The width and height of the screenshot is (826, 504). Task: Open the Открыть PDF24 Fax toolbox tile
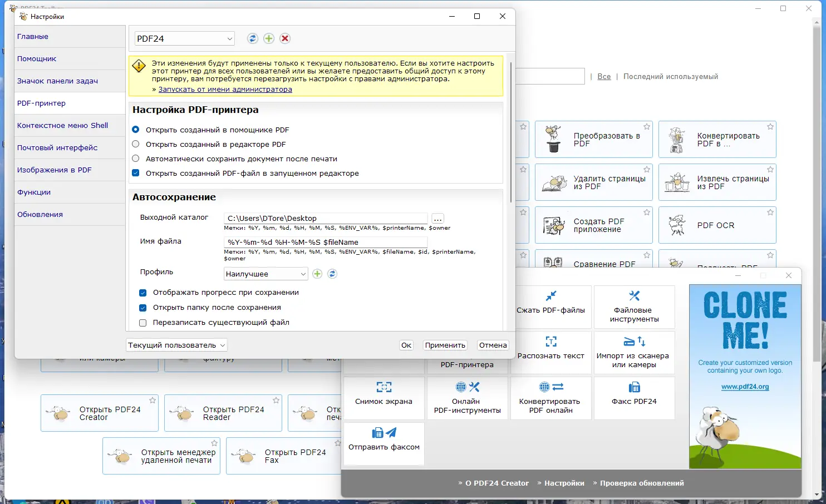point(284,456)
